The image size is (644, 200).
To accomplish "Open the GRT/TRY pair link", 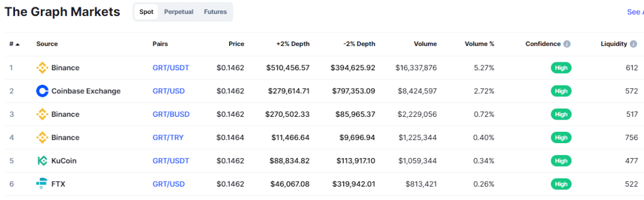I will (168, 137).
